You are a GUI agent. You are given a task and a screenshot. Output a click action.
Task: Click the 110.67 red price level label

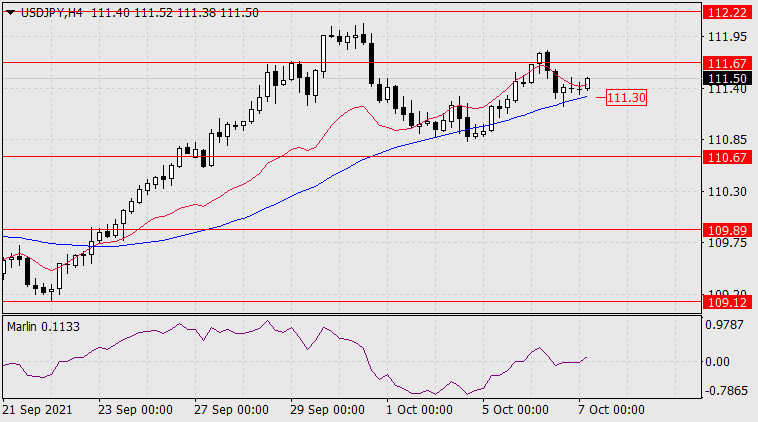point(727,157)
